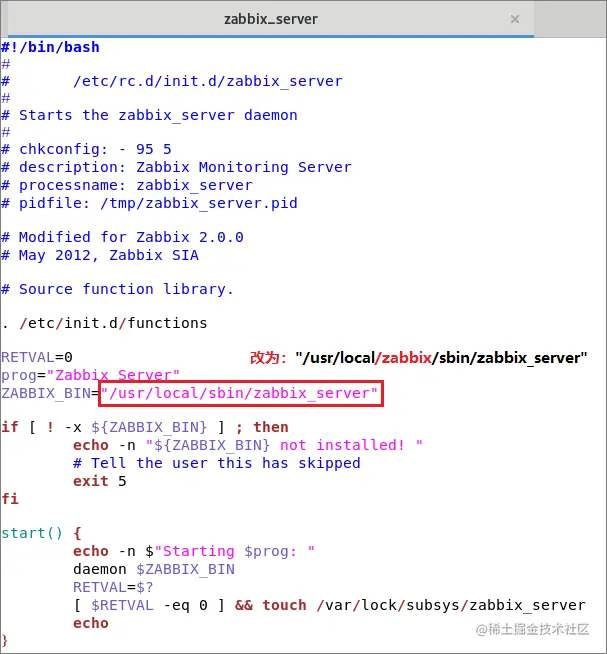
Task: Click the 'pidfile: /tmp/zabbix_server.pid' line
Action: (x=149, y=204)
